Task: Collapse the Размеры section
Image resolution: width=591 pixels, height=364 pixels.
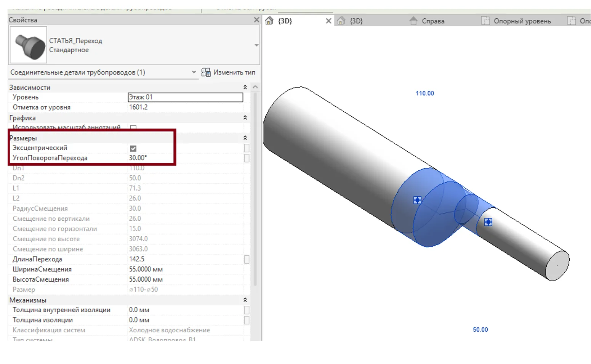Action: (x=245, y=138)
